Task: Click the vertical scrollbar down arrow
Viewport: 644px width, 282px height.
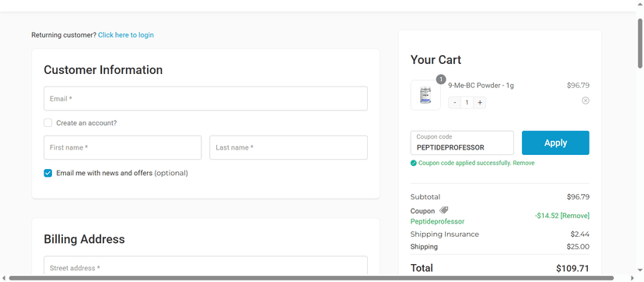Action: pyautogui.click(x=640, y=270)
